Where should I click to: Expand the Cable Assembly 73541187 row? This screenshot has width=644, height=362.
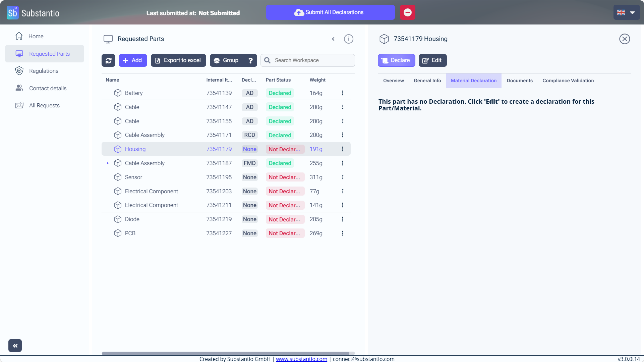[x=108, y=163]
